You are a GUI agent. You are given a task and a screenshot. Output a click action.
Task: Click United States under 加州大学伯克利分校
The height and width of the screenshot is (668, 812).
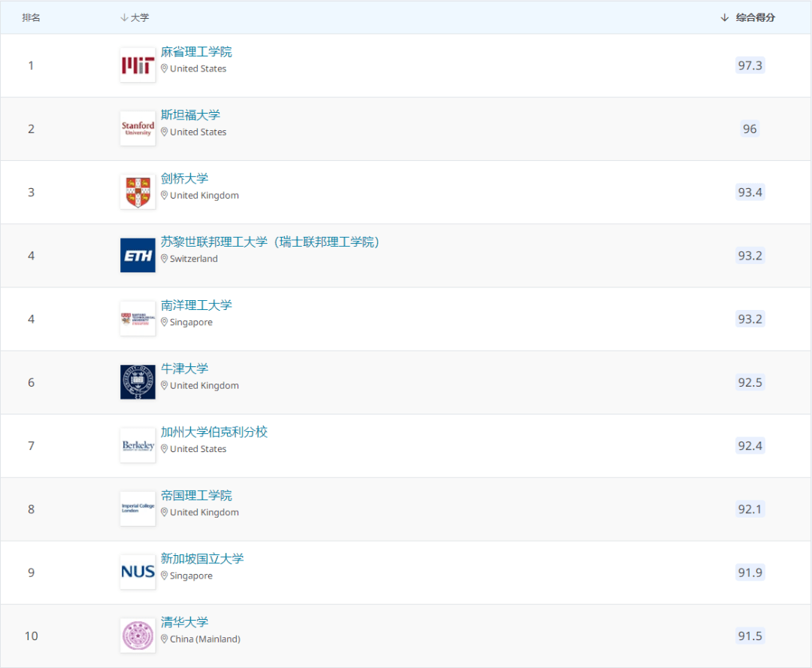(x=198, y=449)
